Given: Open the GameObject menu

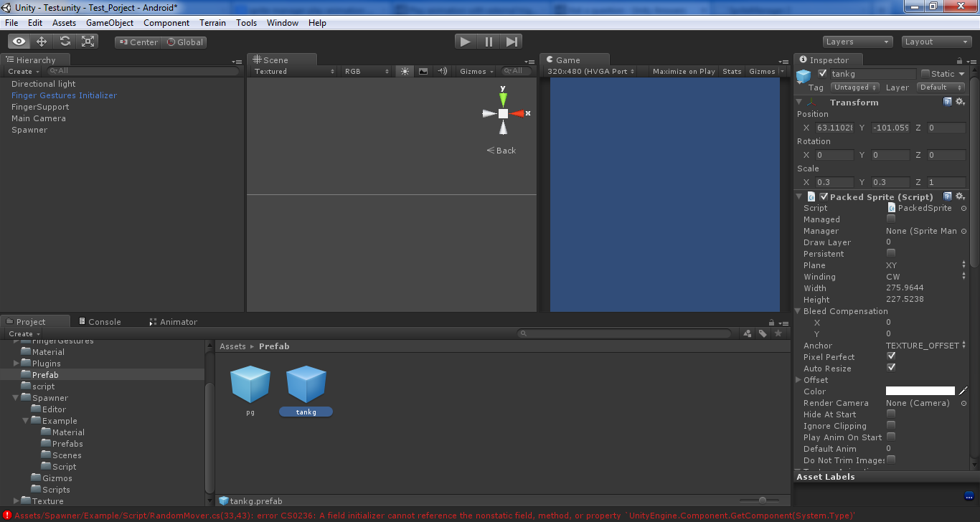Looking at the screenshot, I should [x=110, y=23].
